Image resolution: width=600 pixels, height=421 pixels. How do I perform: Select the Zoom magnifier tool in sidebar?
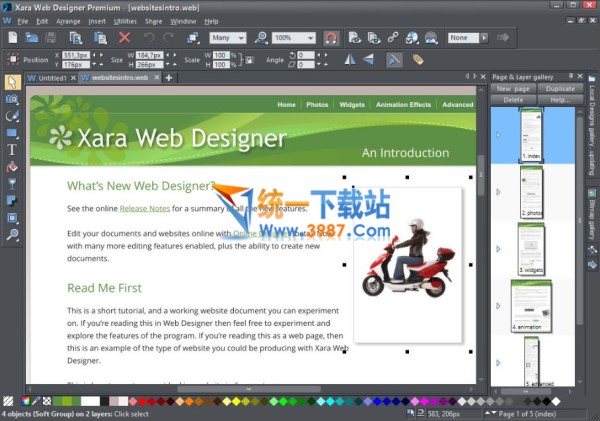[12, 235]
